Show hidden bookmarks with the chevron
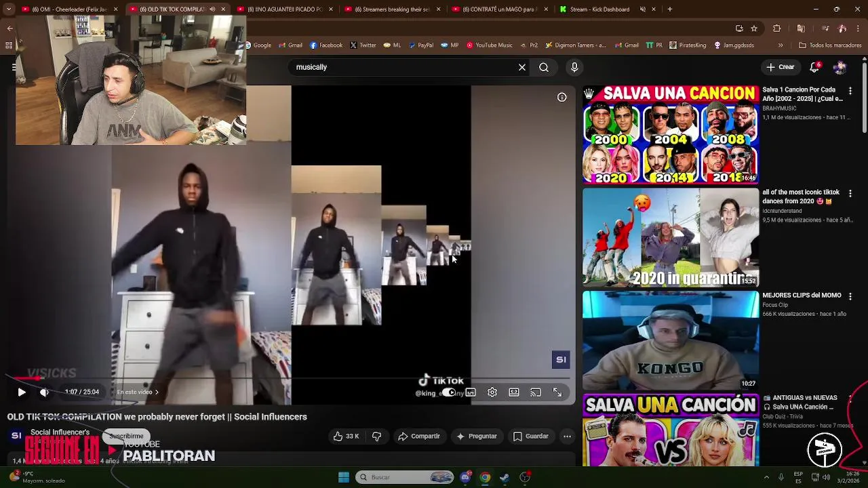868x488 pixels. [x=781, y=45]
